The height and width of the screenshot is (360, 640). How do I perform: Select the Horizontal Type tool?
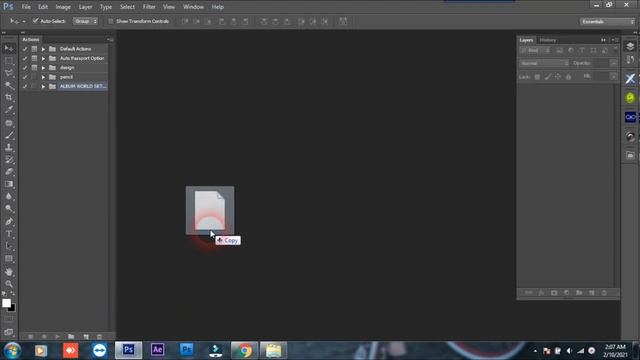pyautogui.click(x=9, y=234)
